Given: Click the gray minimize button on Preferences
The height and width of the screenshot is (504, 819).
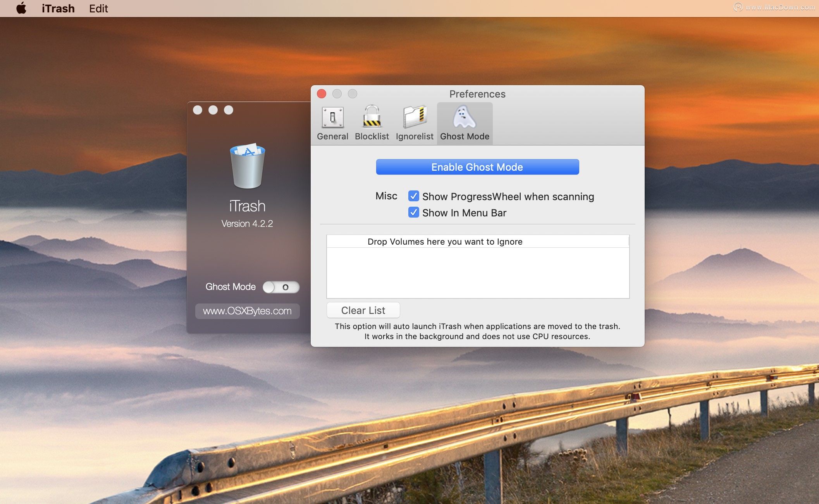Looking at the screenshot, I should 337,94.
